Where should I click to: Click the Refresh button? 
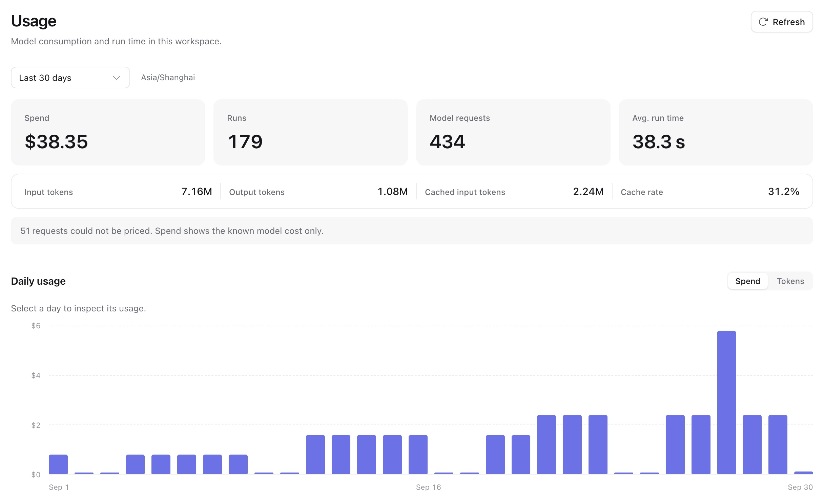coord(781,22)
